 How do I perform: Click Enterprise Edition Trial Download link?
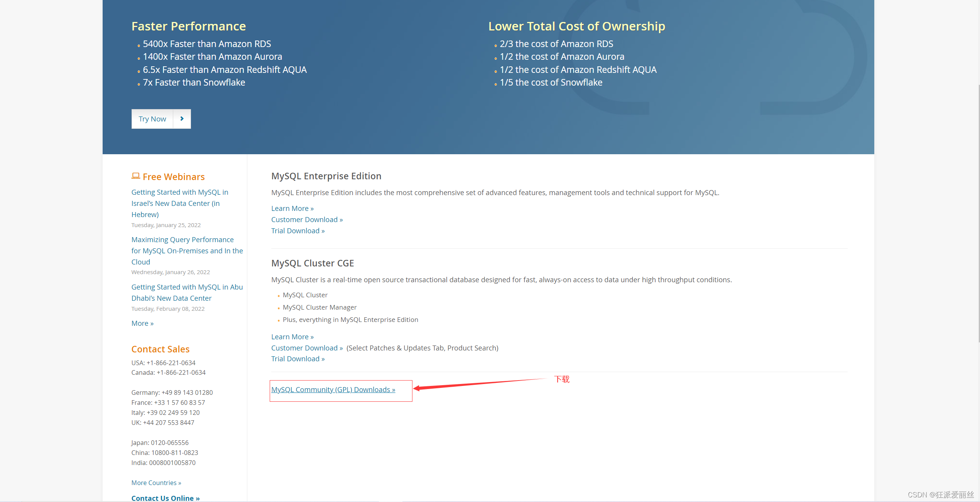[x=298, y=231]
